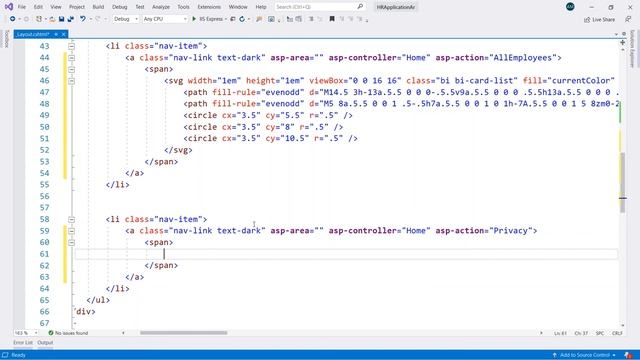This screenshot has height=360, width=640.
Task: Open the File menu
Action: click(x=22, y=7)
